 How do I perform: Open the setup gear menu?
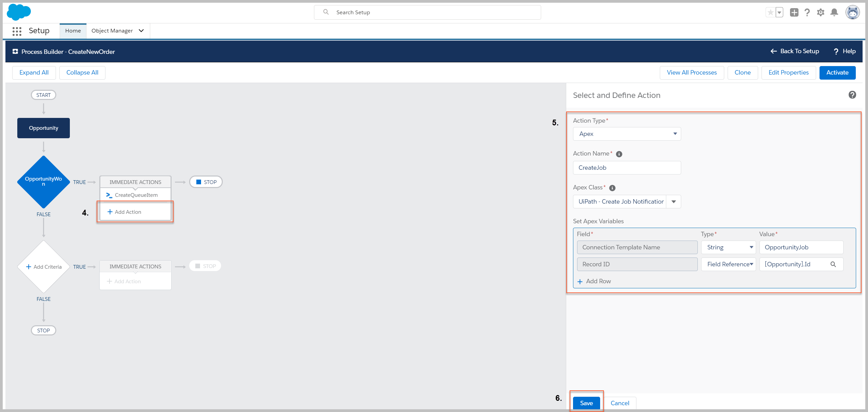821,13
